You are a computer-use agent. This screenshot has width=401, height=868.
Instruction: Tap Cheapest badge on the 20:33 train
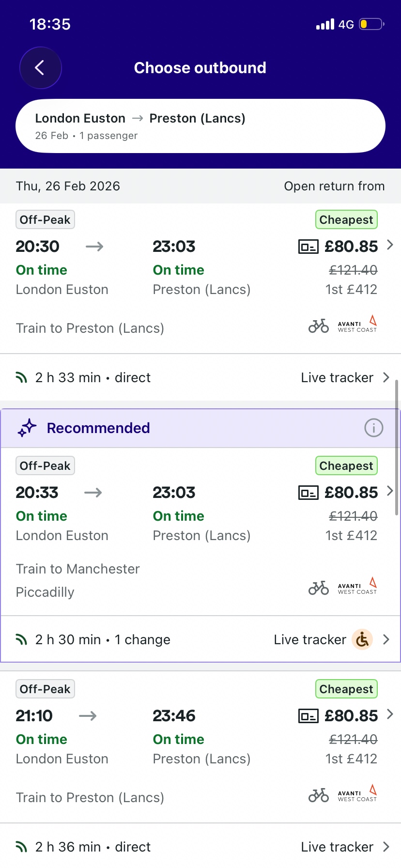click(346, 466)
